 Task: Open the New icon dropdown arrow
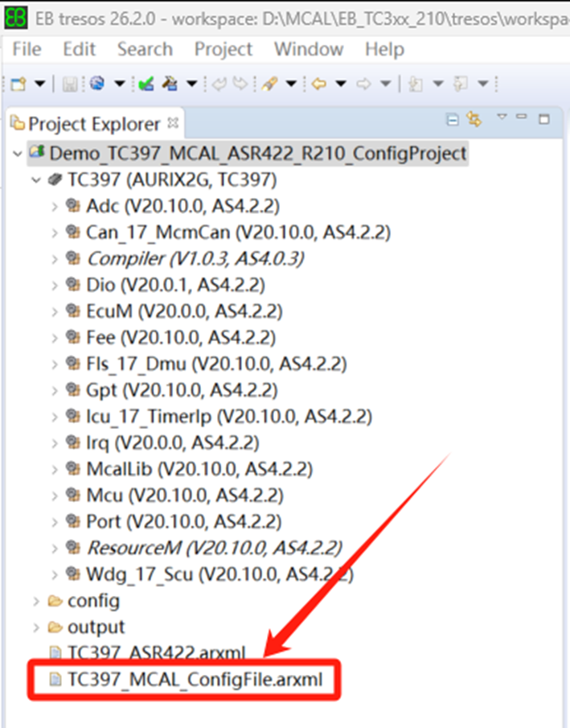(x=40, y=84)
